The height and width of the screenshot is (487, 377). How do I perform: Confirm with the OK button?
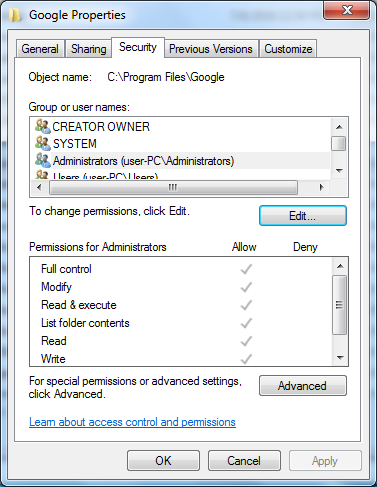click(x=163, y=461)
